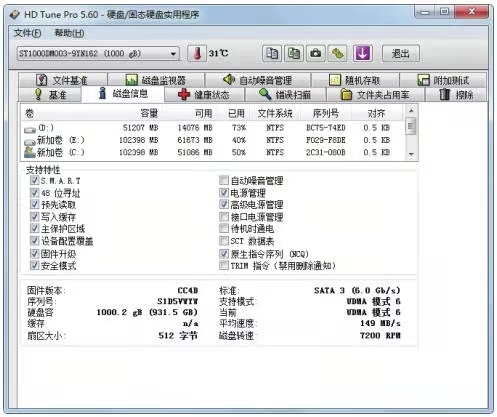Click the 容量 column header
This screenshot has height=417, width=497.
pyautogui.click(x=149, y=113)
